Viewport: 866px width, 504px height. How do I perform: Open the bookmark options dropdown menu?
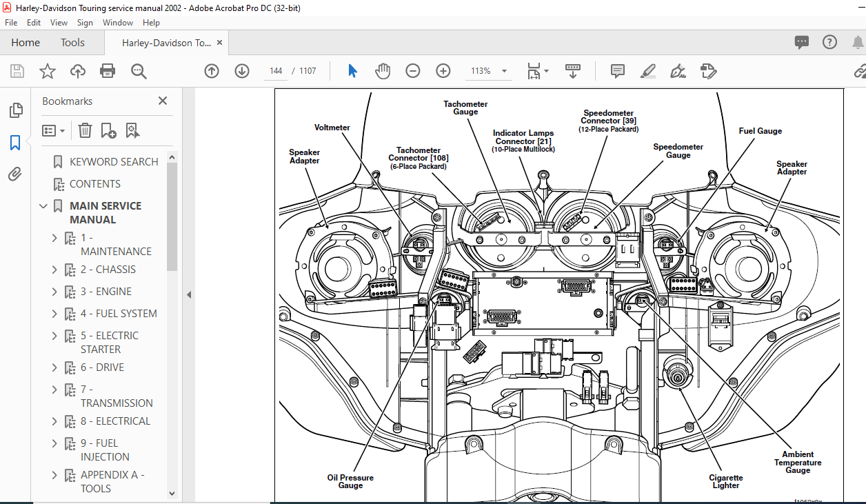coord(54,130)
